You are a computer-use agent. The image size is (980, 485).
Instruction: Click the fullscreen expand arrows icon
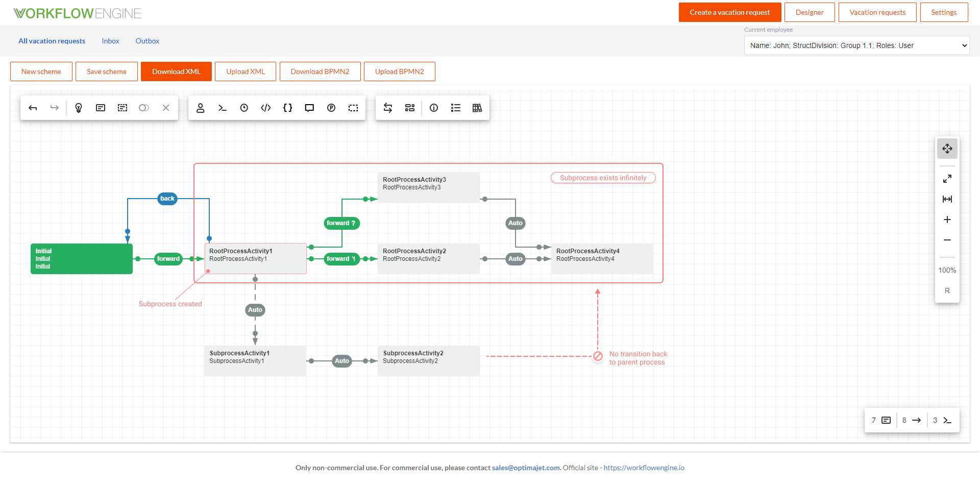(947, 179)
